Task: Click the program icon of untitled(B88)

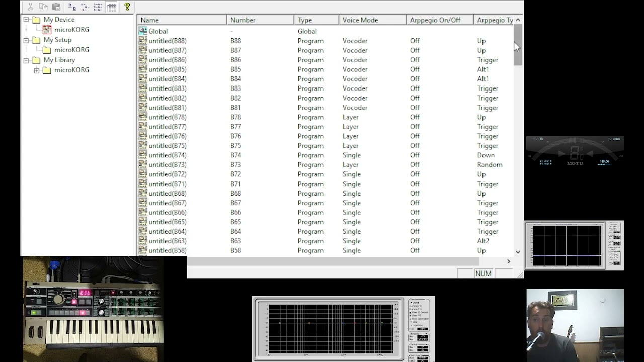Action: [x=143, y=40]
